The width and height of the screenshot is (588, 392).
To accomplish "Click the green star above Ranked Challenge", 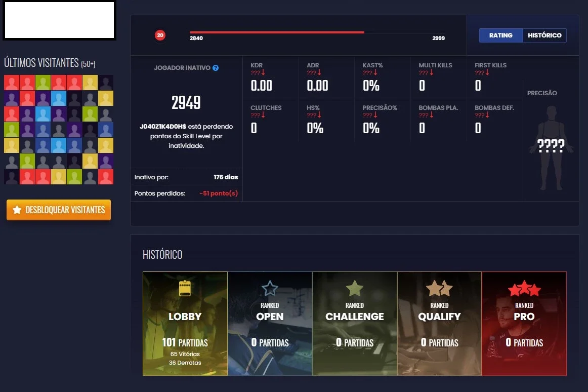I will (355, 288).
